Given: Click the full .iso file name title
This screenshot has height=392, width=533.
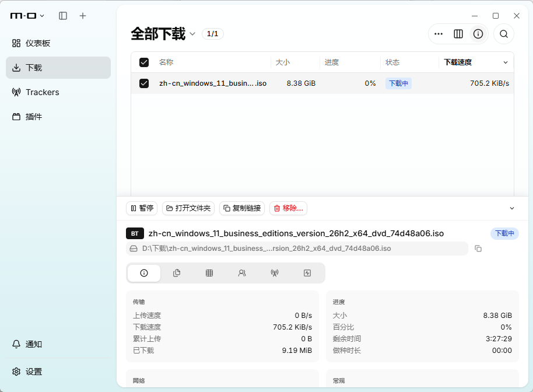Looking at the screenshot, I should (296, 233).
